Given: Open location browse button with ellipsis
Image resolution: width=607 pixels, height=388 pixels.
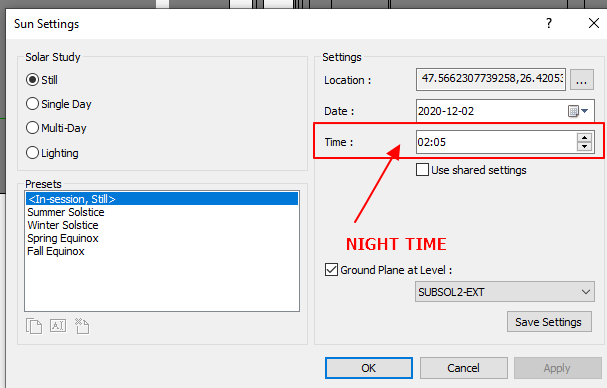Looking at the screenshot, I should click(x=581, y=80).
